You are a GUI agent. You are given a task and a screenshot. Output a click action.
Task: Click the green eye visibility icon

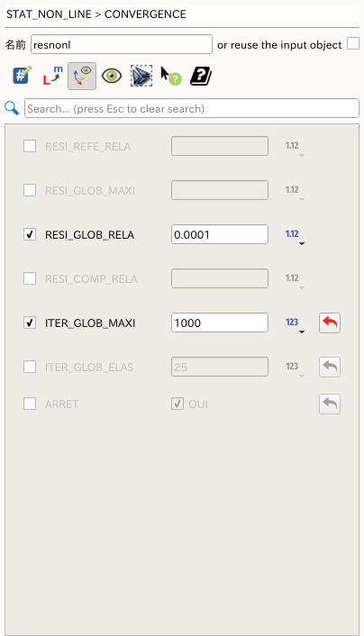coord(112,76)
